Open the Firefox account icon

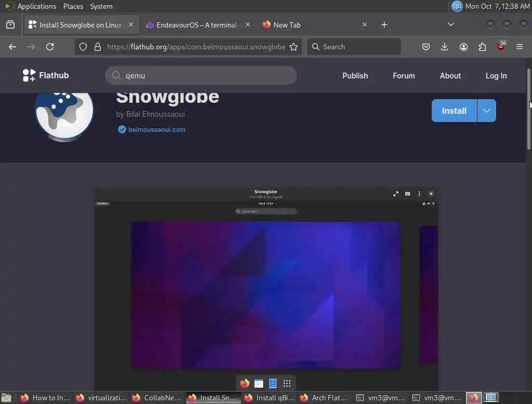(463, 47)
